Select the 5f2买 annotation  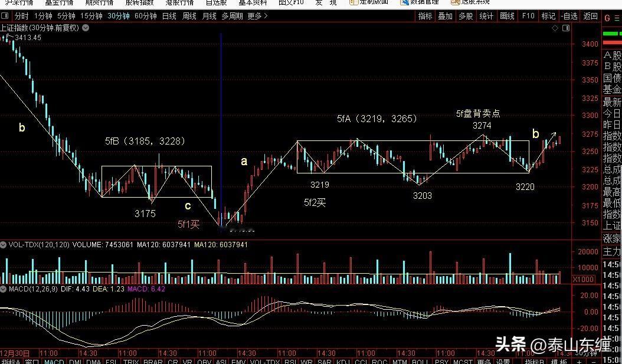click(x=315, y=202)
